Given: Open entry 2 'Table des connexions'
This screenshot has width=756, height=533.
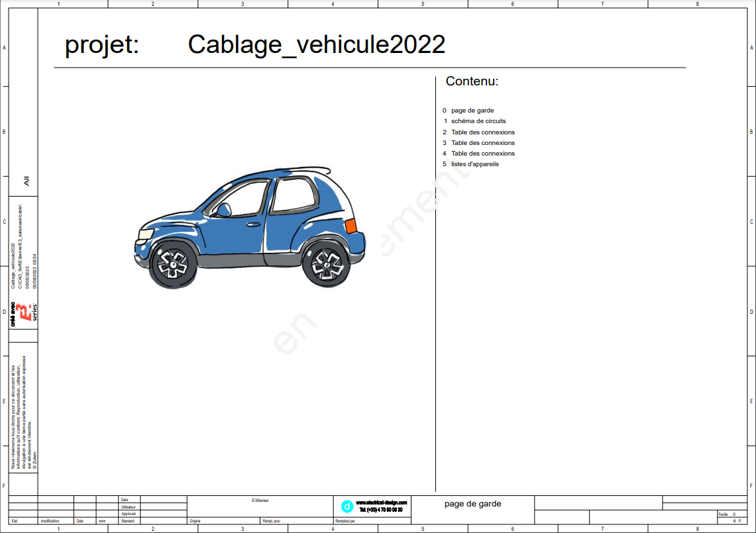Looking at the screenshot, I should click(x=478, y=132).
